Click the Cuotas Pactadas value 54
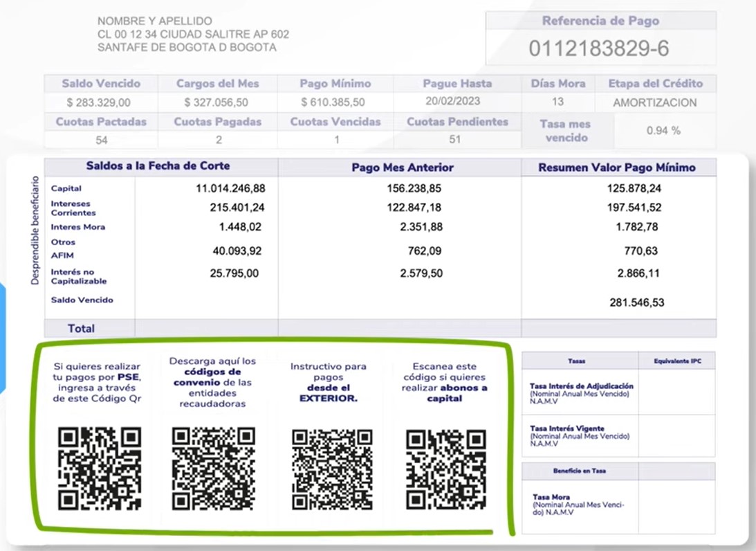The width and height of the screenshot is (756, 551). pos(101,141)
